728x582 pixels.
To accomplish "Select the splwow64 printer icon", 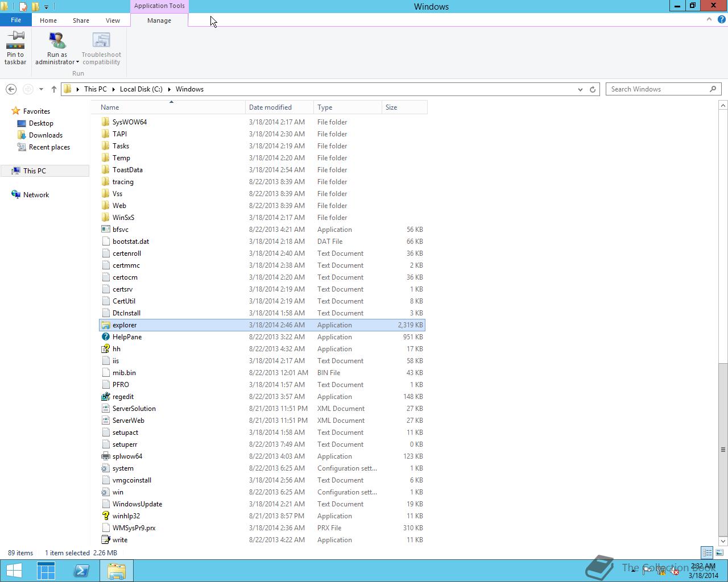I will [105, 456].
